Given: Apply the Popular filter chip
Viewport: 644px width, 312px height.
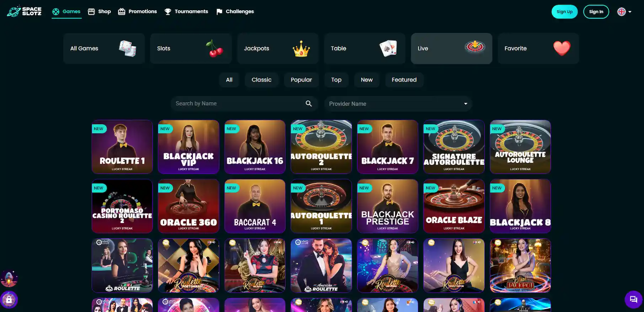Looking at the screenshot, I should 301,80.
